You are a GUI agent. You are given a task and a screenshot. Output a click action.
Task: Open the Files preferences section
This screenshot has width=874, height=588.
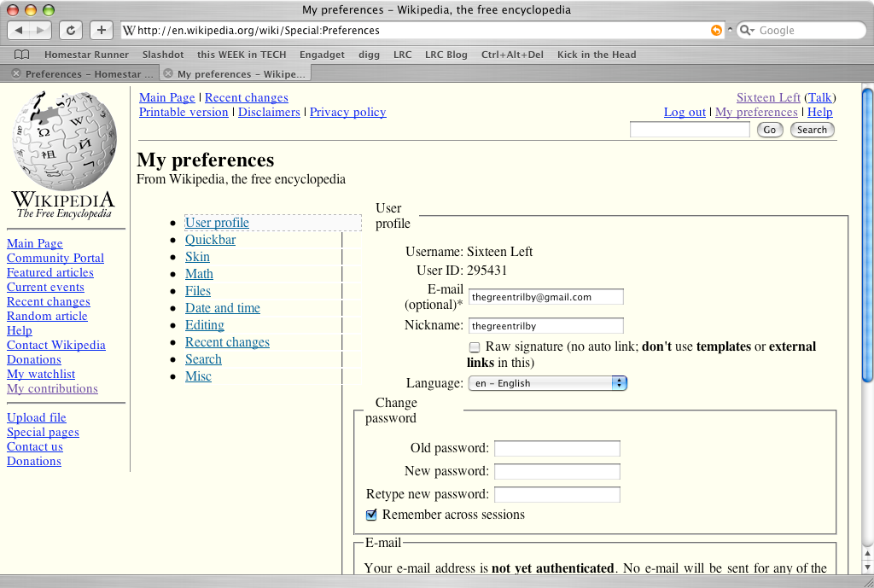click(198, 291)
